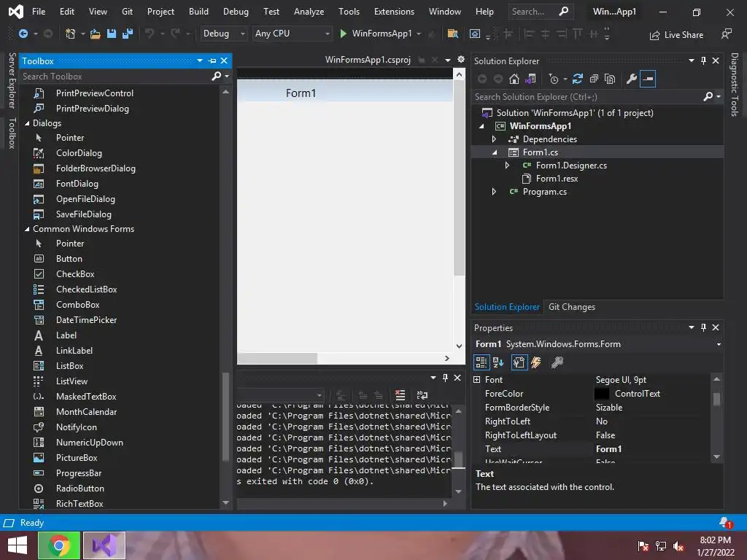Image resolution: width=747 pixels, height=560 pixels.
Task: Click the Open File folder icon
Action: pyautogui.click(x=96, y=34)
